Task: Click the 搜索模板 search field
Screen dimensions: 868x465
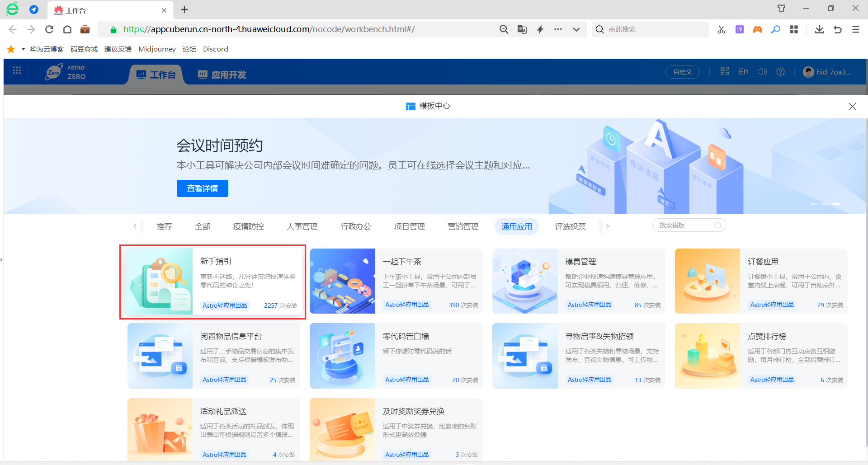Action: click(689, 225)
